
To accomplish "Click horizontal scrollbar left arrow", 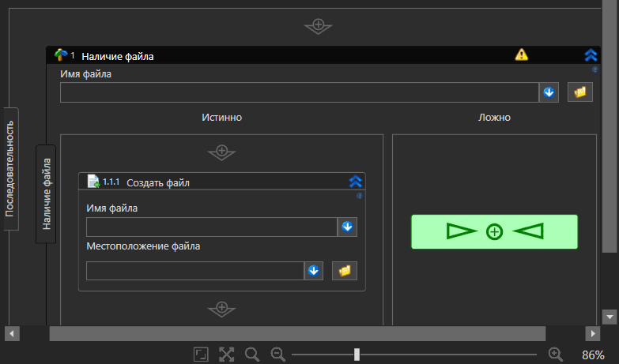I will [12, 334].
